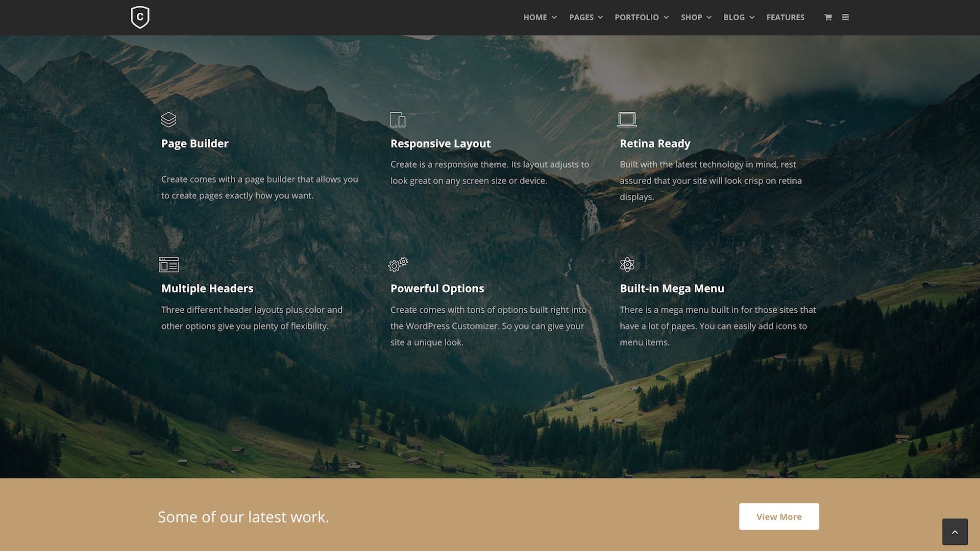This screenshot has height=551, width=980.
Task: Click the Some of our latest work link
Action: pos(243,517)
